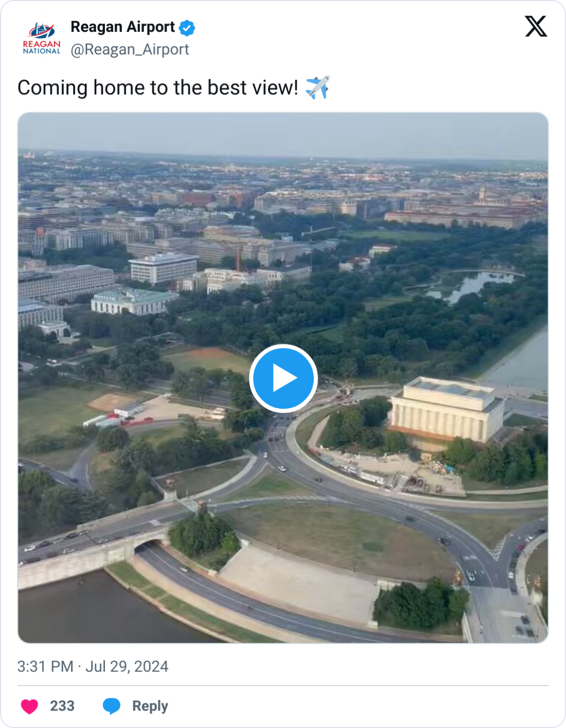Click the blue verified badge
This screenshot has height=728, width=566.
pyautogui.click(x=187, y=28)
